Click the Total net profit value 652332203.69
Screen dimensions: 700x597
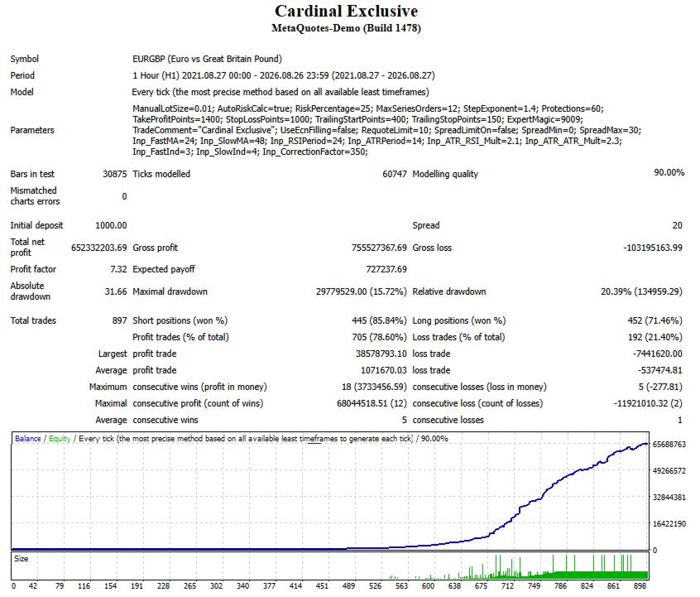click(x=99, y=248)
